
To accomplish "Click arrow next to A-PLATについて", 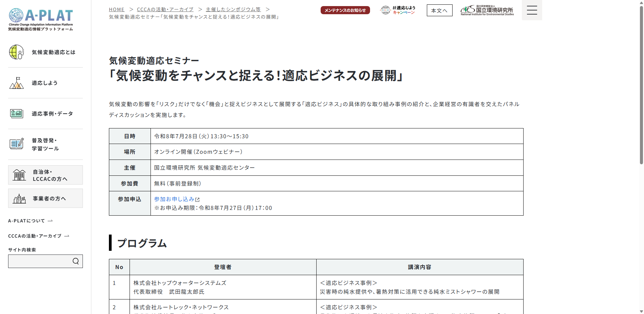I will click(x=50, y=221).
